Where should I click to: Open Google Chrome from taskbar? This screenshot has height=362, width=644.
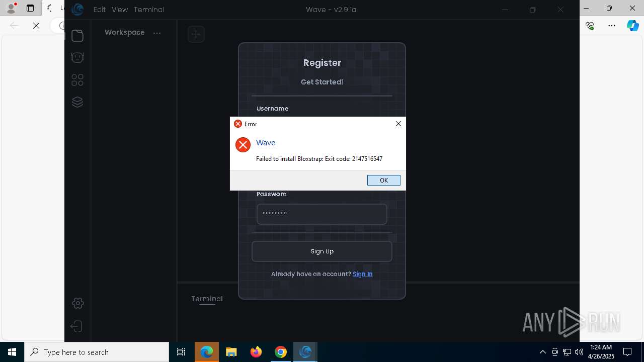[281, 352]
